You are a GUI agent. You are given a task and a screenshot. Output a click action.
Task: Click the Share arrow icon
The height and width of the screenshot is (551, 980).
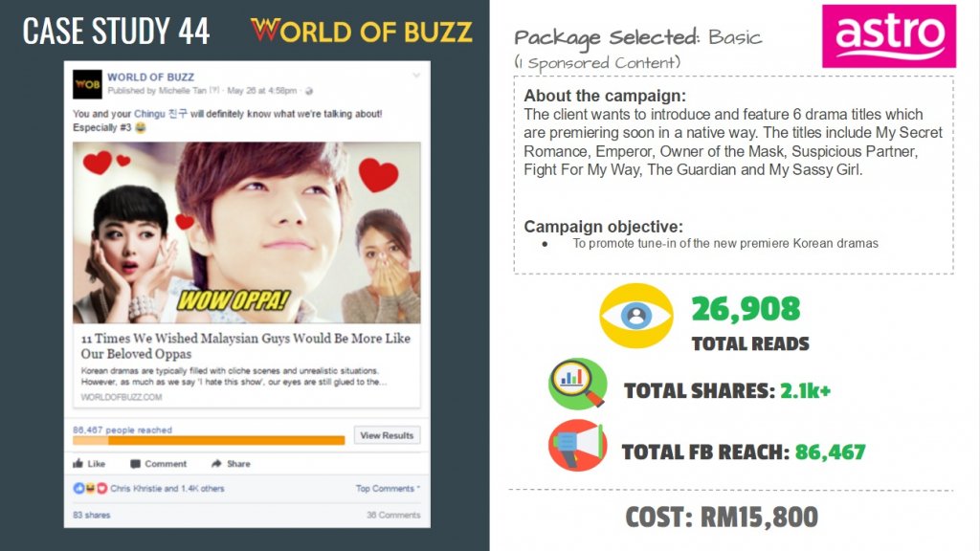click(215, 464)
